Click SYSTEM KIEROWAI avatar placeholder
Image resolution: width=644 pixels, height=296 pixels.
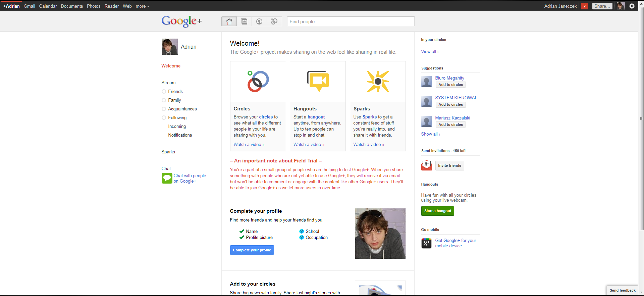427,102
